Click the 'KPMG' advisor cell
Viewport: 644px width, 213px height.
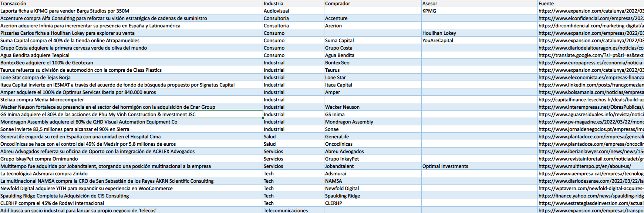(479, 11)
